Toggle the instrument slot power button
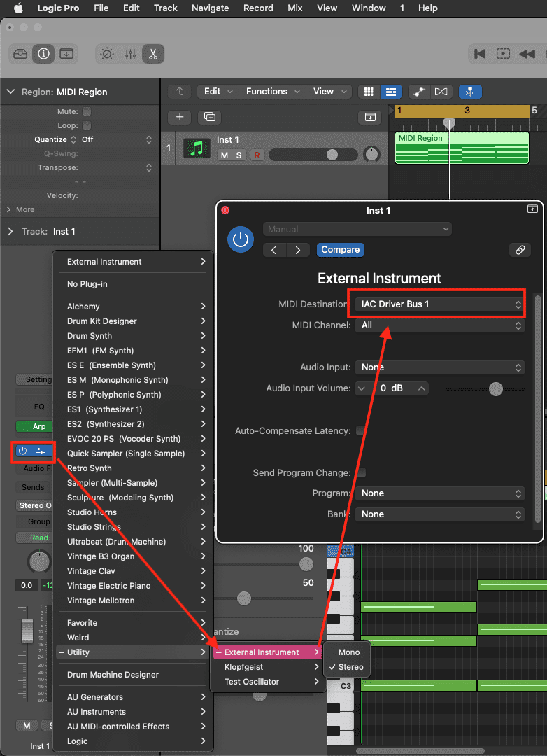The image size is (547, 756). [x=22, y=451]
